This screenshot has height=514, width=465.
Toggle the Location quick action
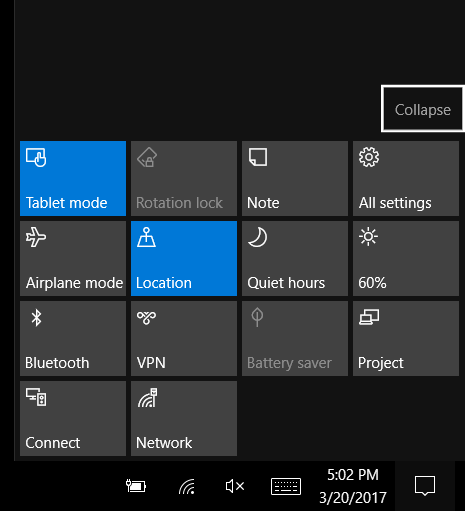coord(184,258)
